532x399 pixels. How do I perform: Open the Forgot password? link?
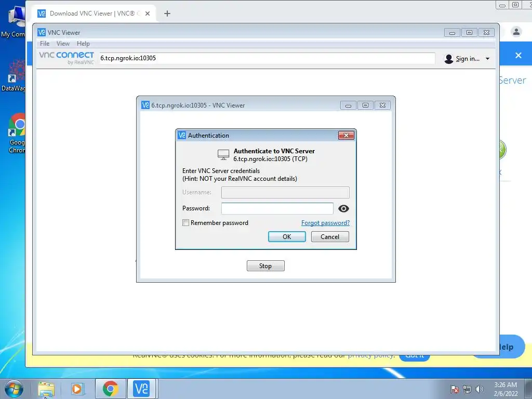[325, 222]
